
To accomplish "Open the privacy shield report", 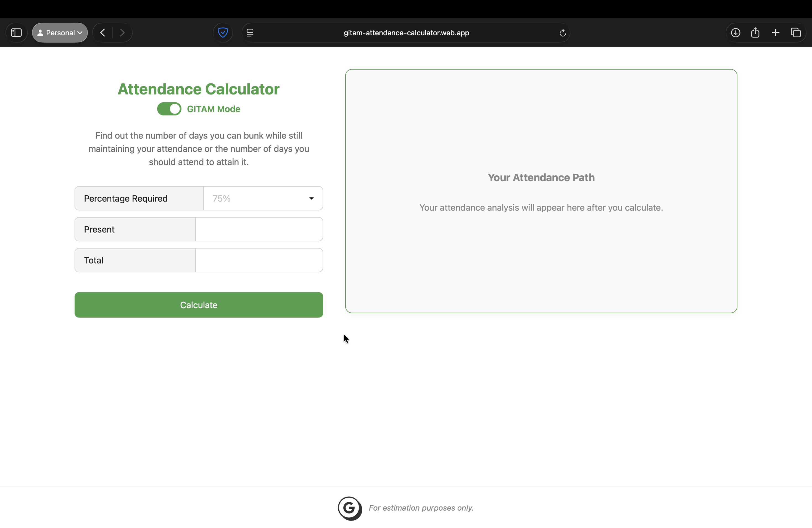I will (223, 33).
